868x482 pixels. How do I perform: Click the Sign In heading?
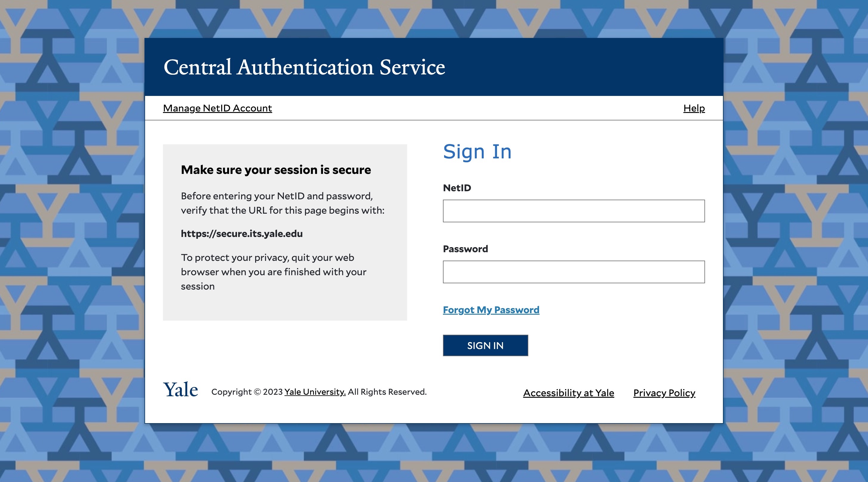[477, 152]
